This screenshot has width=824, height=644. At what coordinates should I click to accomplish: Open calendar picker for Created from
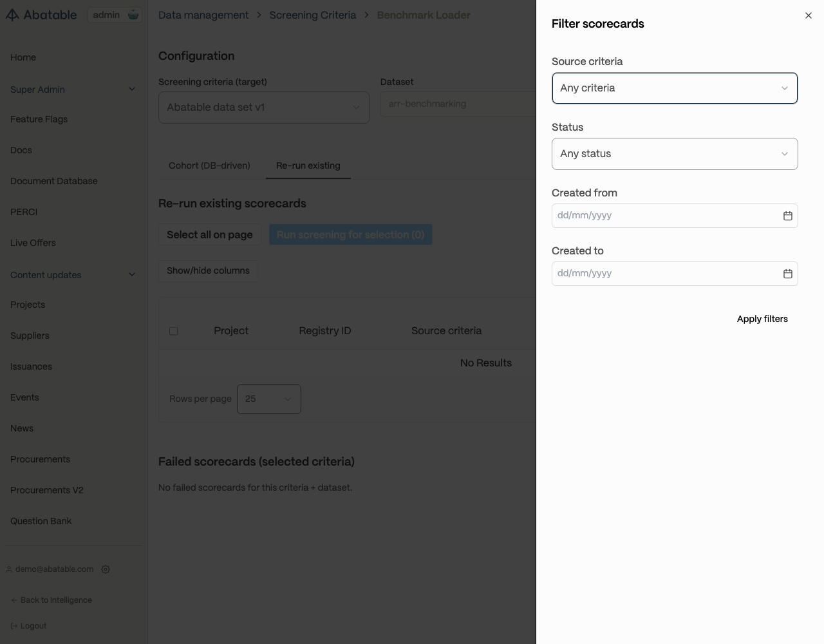click(787, 216)
